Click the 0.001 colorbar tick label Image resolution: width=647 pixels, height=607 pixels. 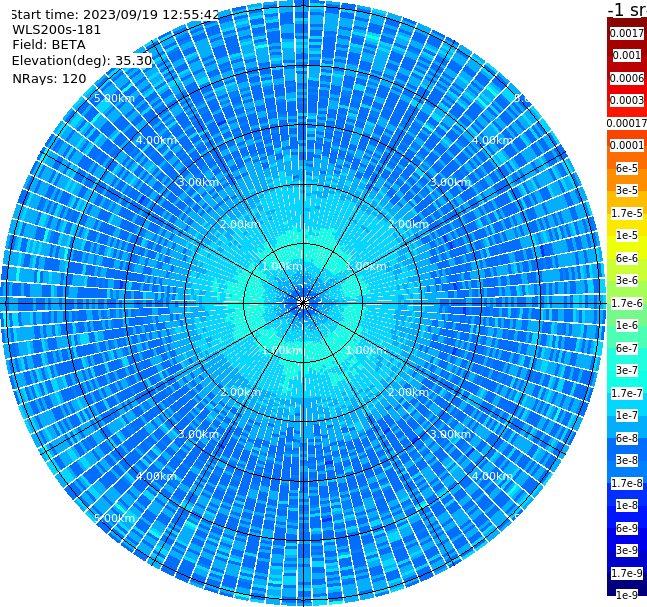click(x=627, y=55)
